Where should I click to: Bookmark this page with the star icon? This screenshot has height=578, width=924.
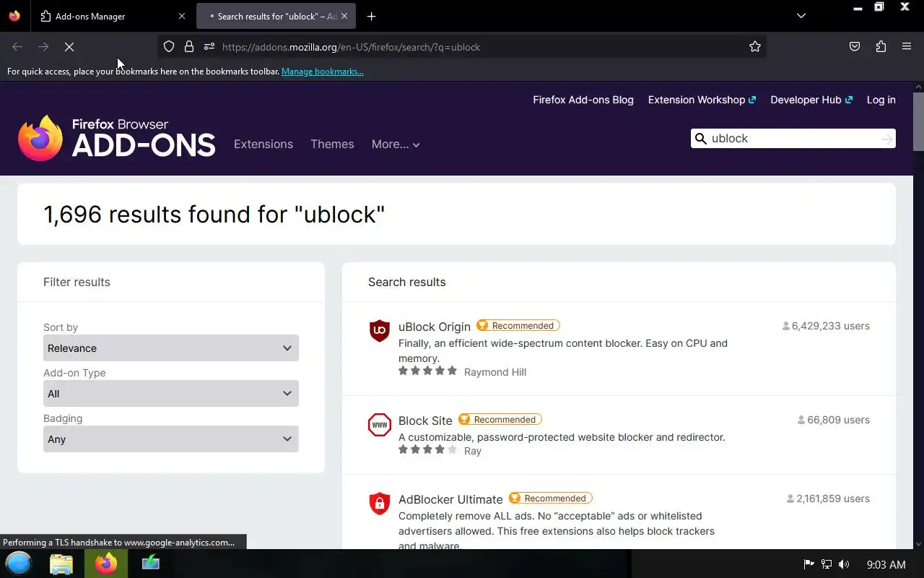pyautogui.click(x=755, y=47)
